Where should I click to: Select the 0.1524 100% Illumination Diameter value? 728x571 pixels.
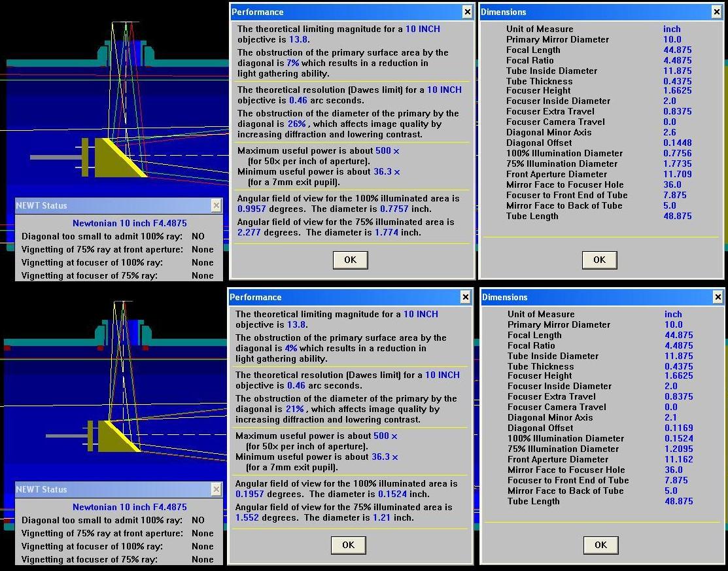679,438
